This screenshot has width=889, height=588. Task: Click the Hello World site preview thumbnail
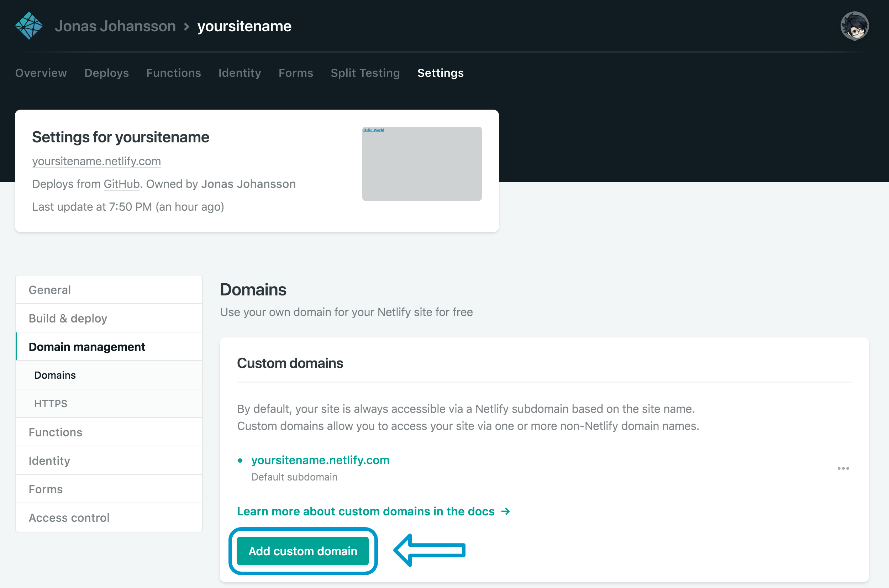click(x=422, y=163)
